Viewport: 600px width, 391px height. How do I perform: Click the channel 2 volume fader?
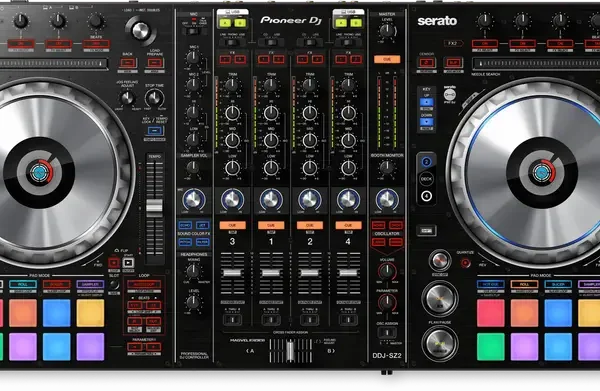pos(310,273)
